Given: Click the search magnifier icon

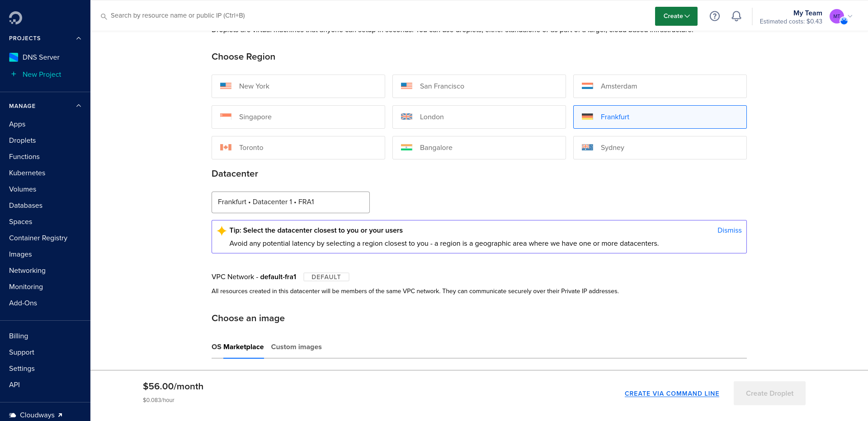Looking at the screenshot, I should [x=104, y=16].
